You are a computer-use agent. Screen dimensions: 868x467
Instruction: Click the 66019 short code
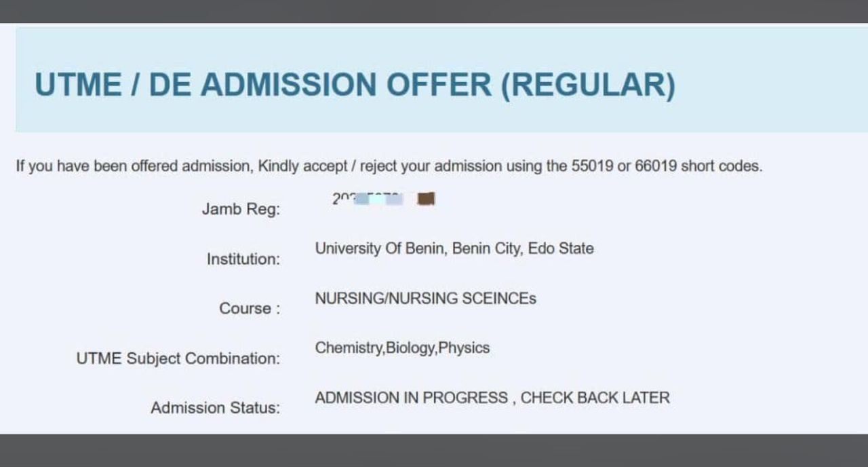(655, 166)
